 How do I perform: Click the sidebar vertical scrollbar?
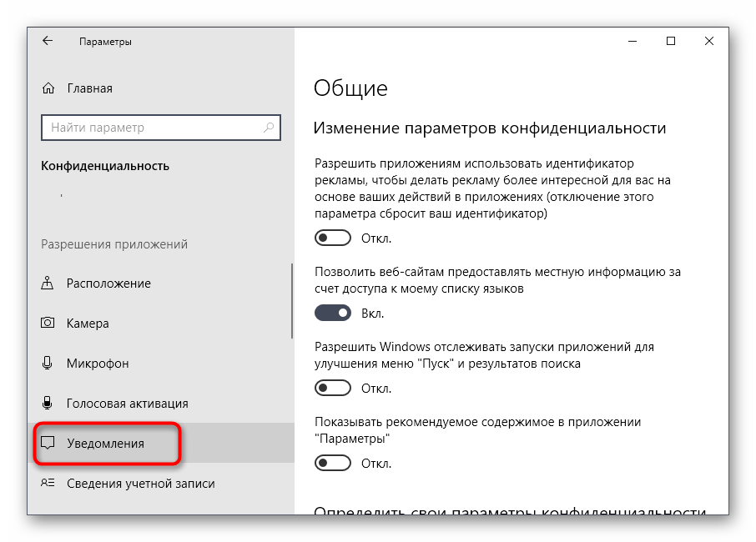292,301
